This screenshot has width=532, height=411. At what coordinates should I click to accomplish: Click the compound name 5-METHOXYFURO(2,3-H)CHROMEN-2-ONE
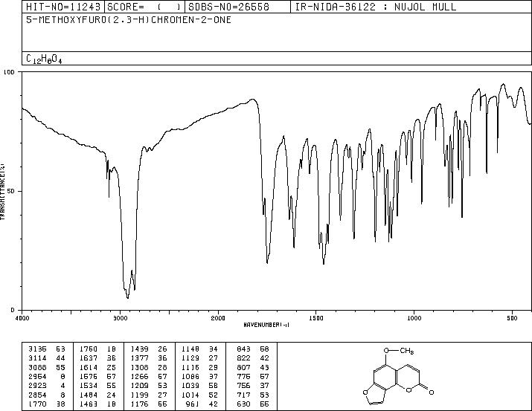click(129, 19)
